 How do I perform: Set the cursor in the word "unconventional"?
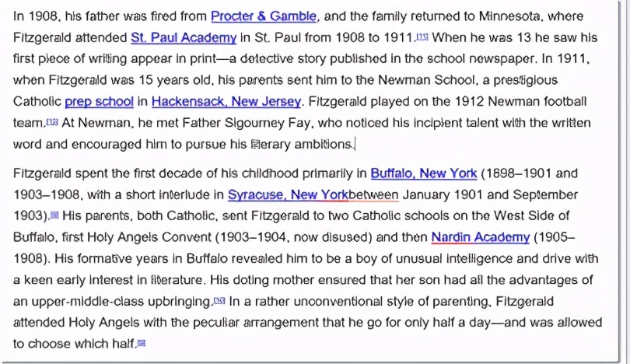(335, 300)
